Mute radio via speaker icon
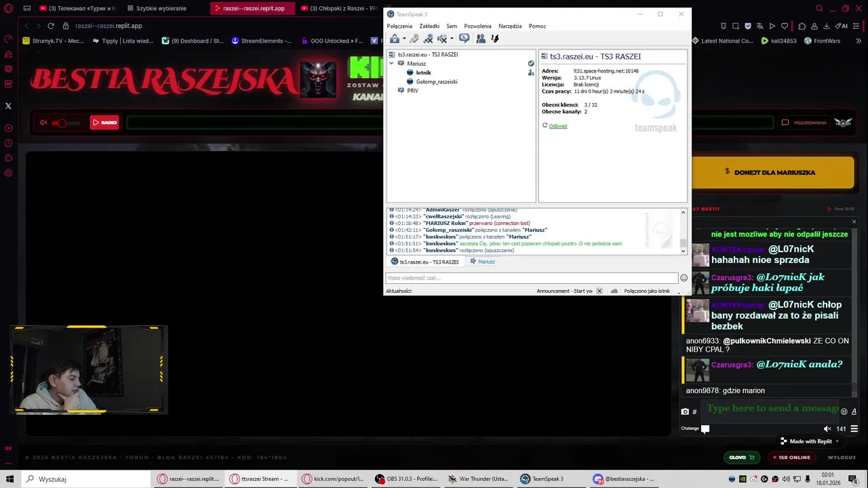Viewport: 868px width, 488px height. tap(43, 123)
